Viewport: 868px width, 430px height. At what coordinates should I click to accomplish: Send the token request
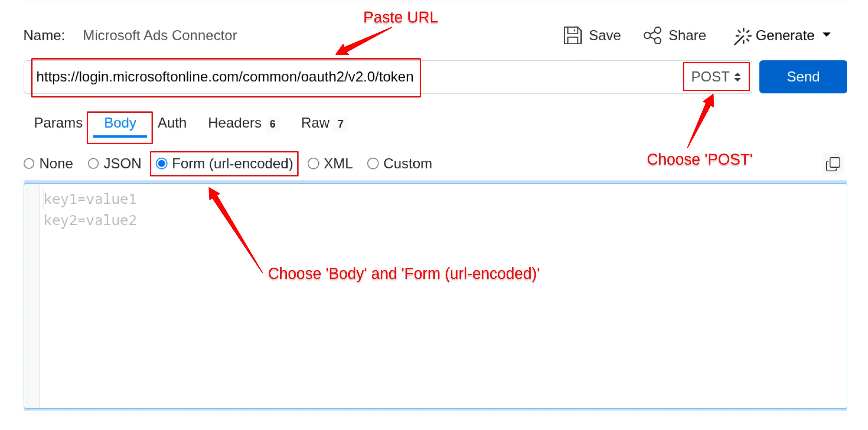(x=803, y=77)
